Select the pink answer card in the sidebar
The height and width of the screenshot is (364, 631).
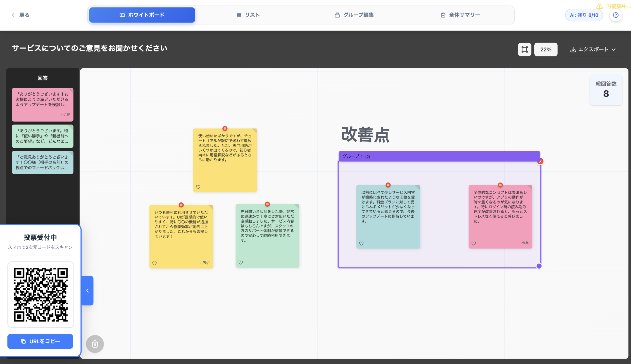(x=43, y=104)
